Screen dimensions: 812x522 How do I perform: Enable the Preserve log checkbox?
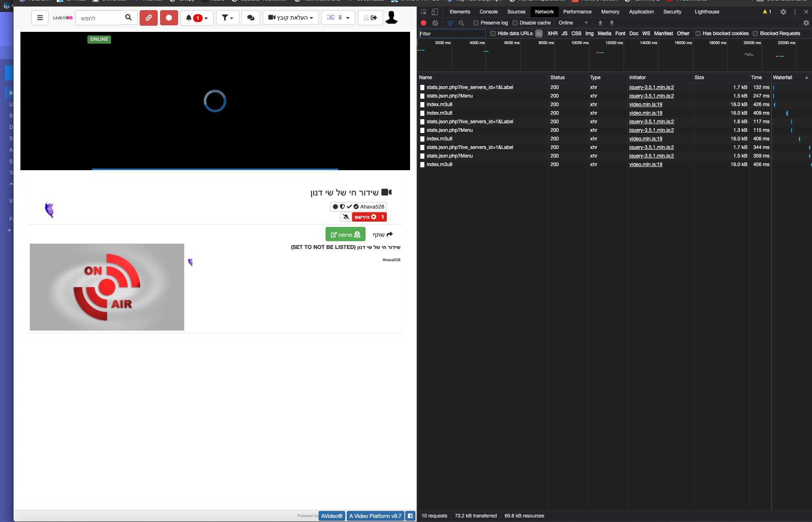click(476, 23)
